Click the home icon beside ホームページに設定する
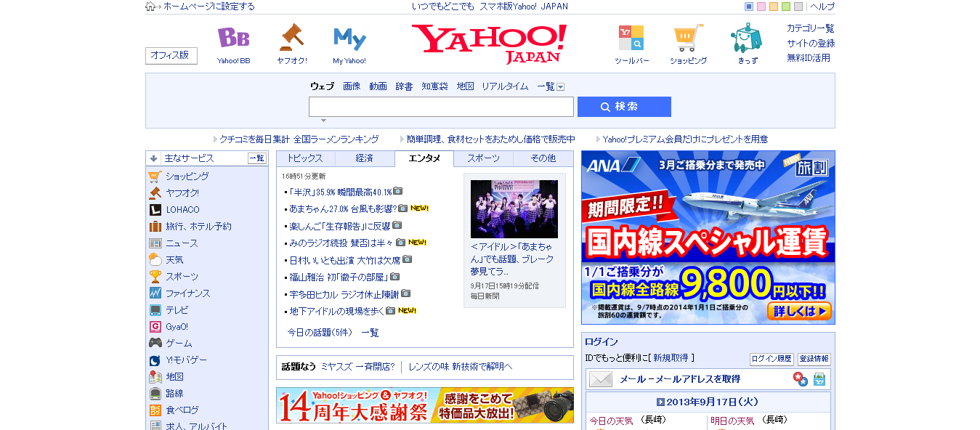 150,7
